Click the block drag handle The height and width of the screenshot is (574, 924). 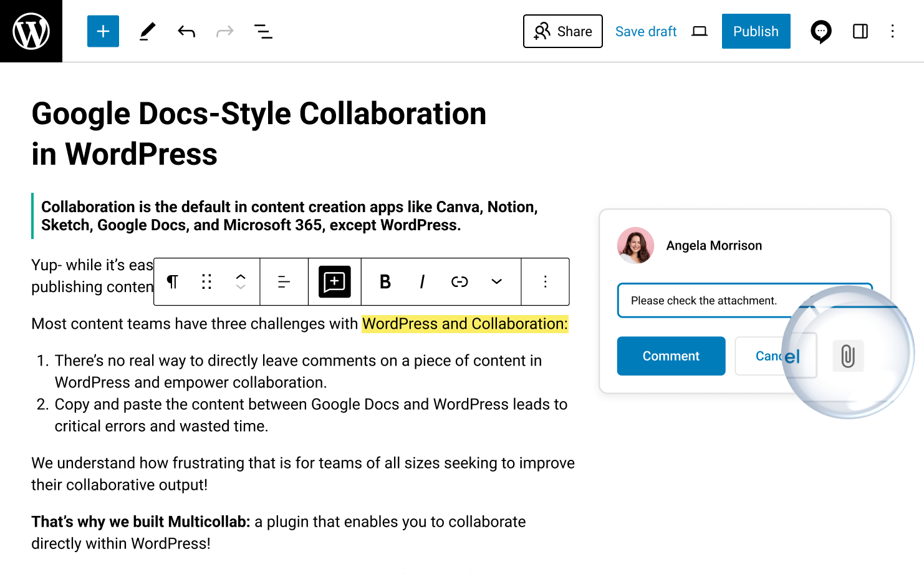point(207,282)
